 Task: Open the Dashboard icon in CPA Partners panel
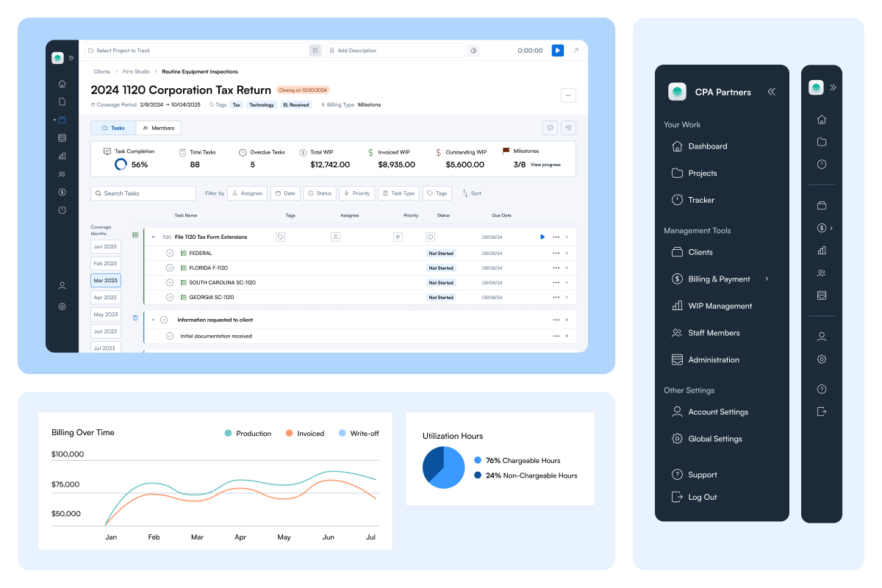[x=676, y=146]
